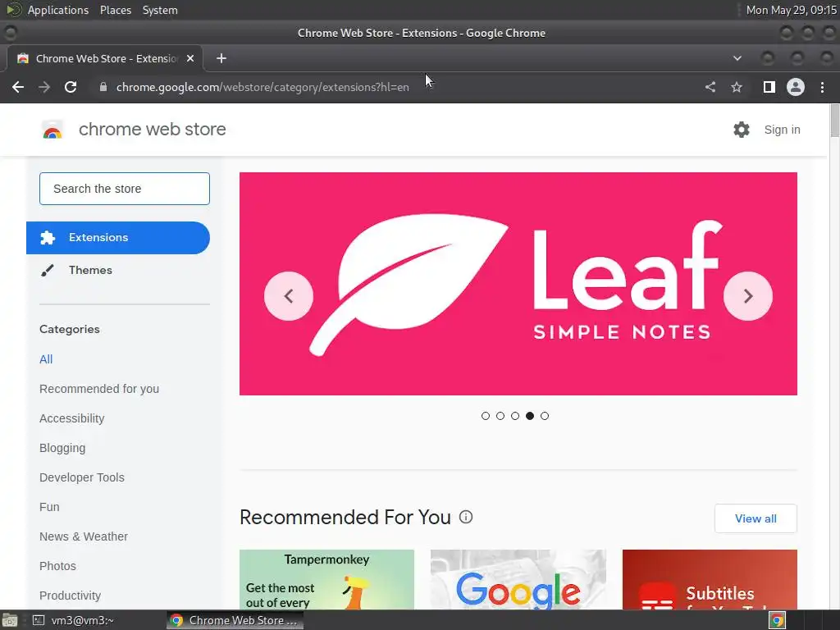Screen dimensions: 840x630
Task: Select the second carousel dot
Action: pyautogui.click(x=500, y=416)
